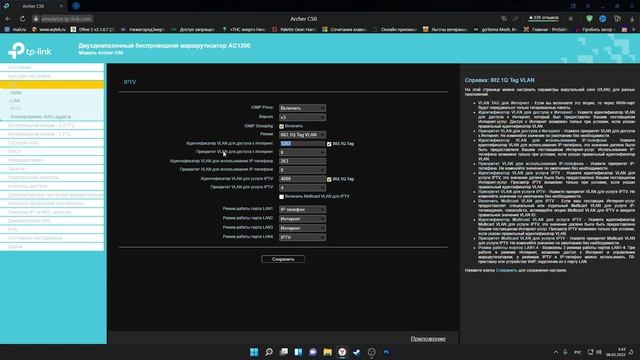The image size is (640, 360).
Task: Open Photoshop from the taskbar
Action: tap(386, 352)
